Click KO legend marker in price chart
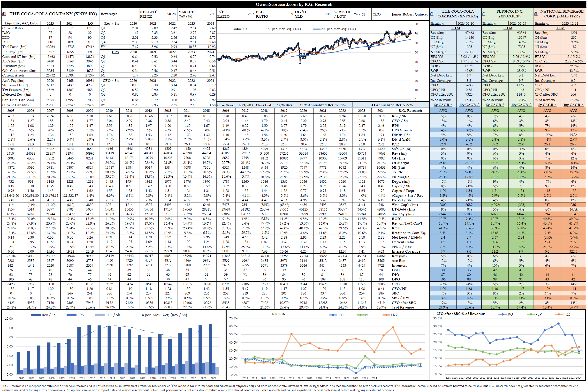Image resolution: width=587 pixels, height=392 pixels. [237, 29]
